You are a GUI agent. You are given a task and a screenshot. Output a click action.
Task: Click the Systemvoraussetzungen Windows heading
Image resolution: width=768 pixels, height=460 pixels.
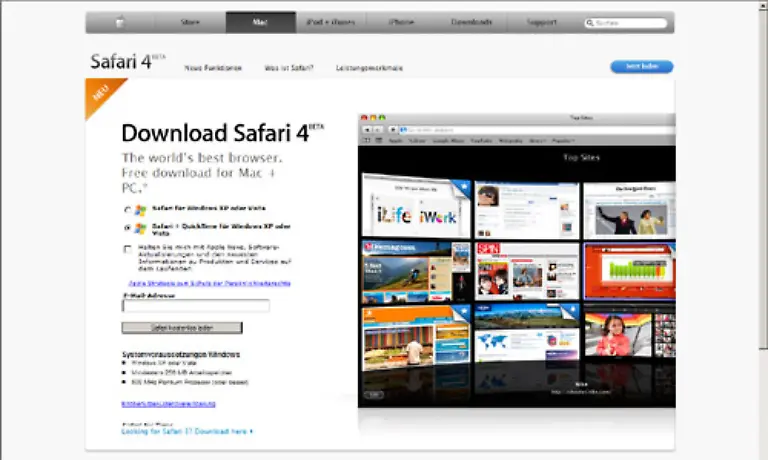(x=181, y=354)
